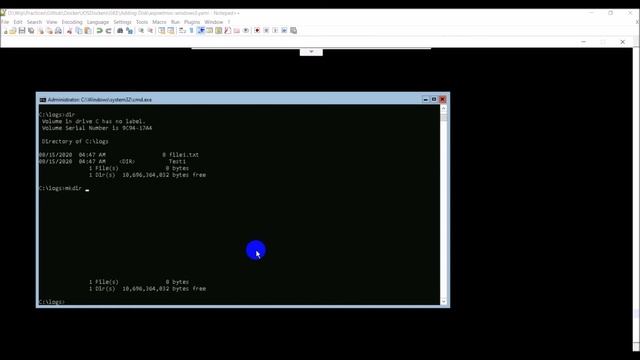Open the Search menu

pos(34,22)
